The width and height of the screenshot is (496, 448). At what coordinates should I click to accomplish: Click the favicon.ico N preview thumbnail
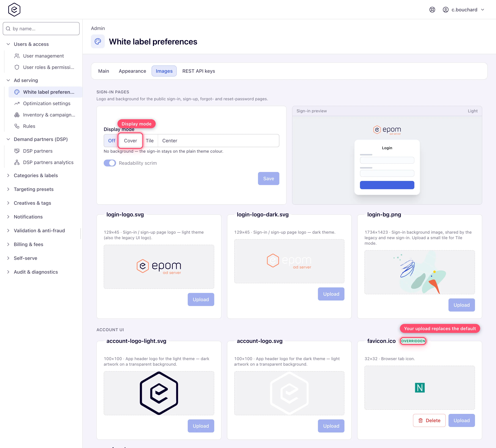pyautogui.click(x=420, y=388)
